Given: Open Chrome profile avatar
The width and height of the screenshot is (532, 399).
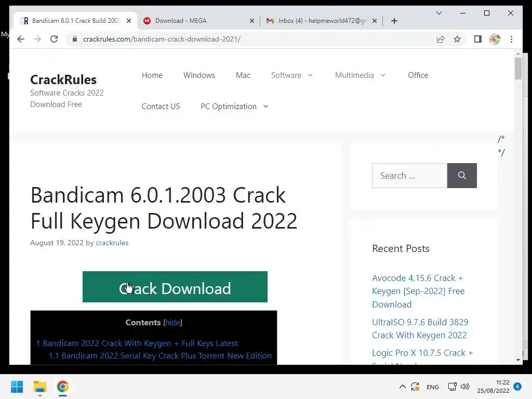Looking at the screenshot, I should [495, 39].
